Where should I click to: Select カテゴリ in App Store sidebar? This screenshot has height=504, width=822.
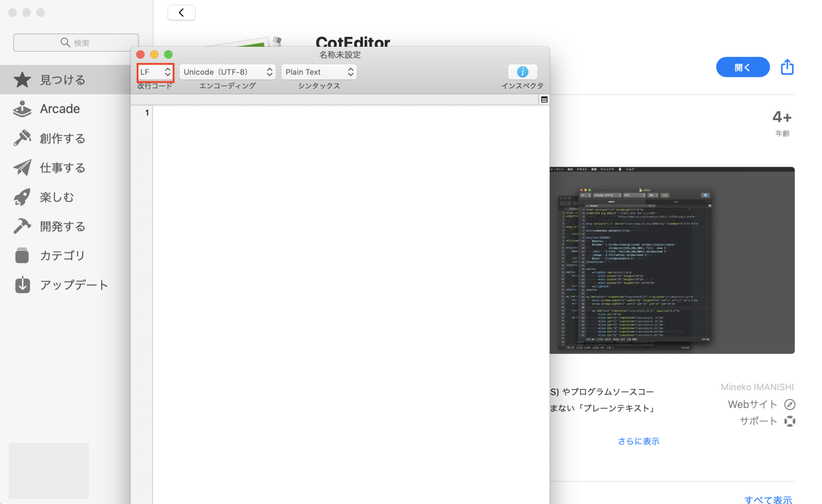pyautogui.click(x=65, y=256)
